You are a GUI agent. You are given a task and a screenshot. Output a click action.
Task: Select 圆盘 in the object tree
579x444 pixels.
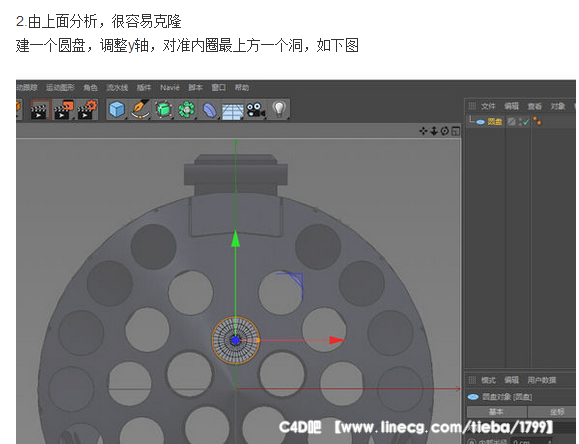click(495, 122)
